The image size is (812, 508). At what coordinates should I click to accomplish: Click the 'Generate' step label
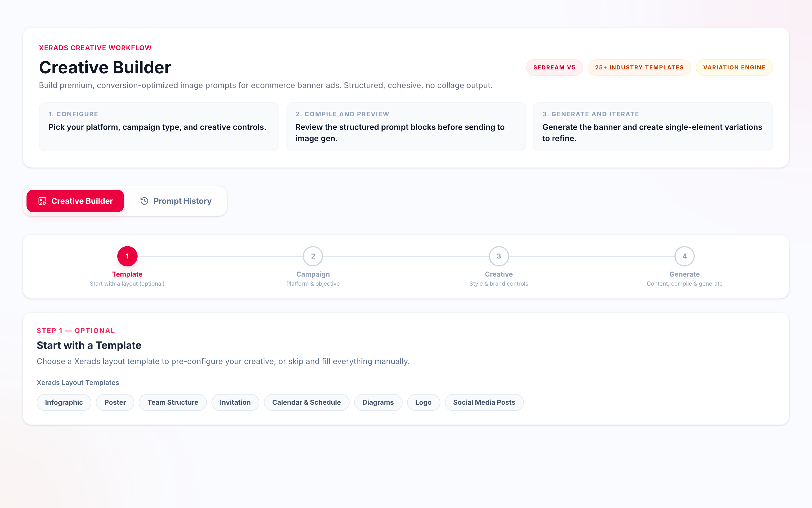pos(685,274)
